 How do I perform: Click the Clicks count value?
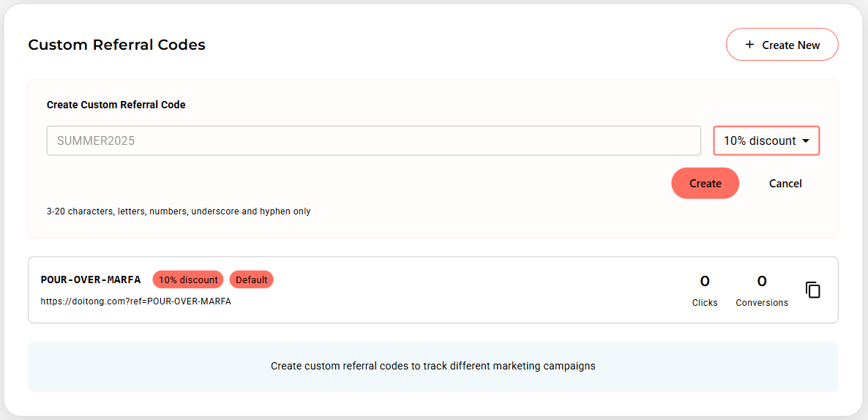(705, 282)
